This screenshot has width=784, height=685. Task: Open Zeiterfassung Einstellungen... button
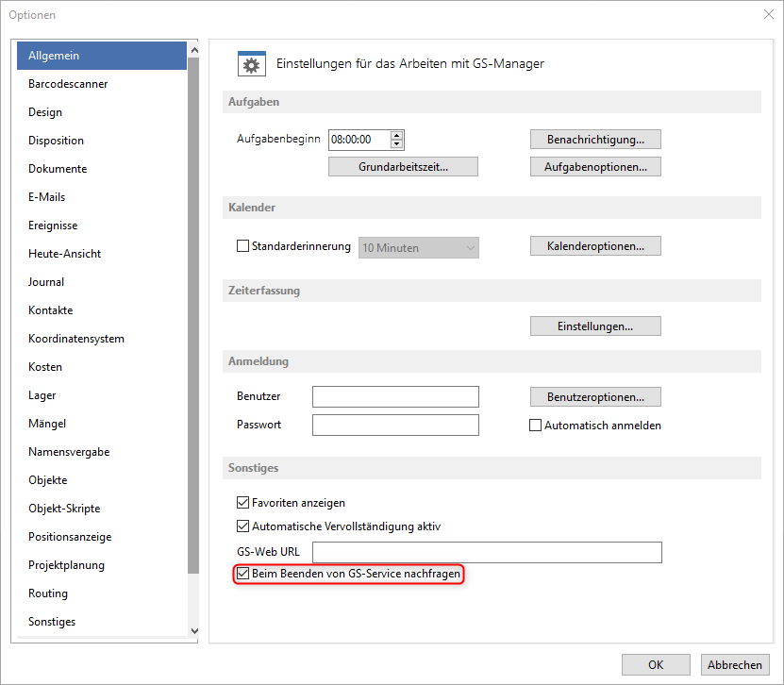[595, 326]
